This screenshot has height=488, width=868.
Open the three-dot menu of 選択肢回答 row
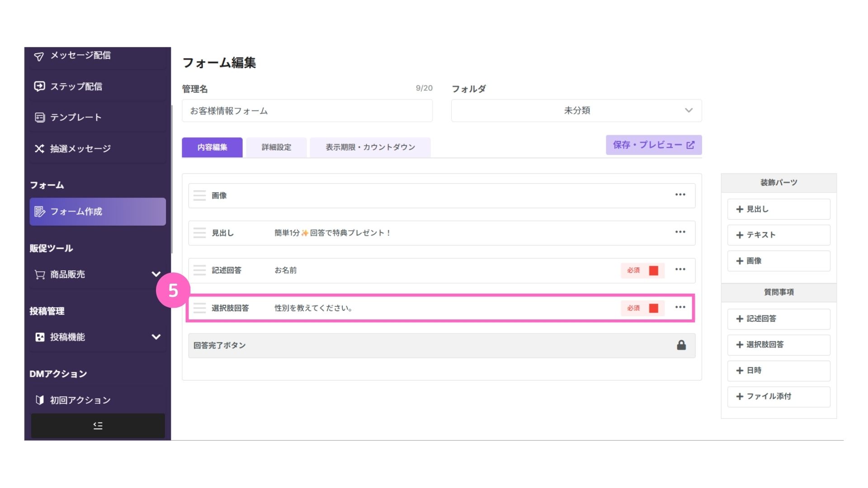point(680,307)
